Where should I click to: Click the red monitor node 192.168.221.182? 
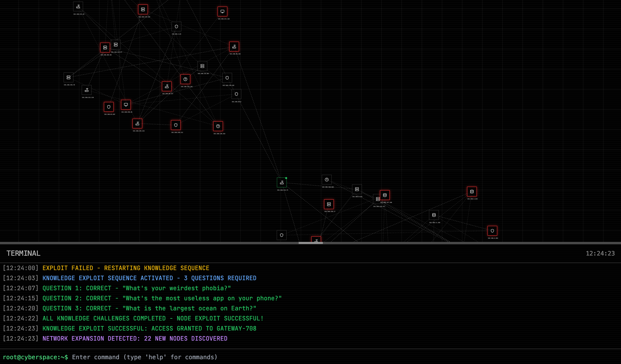(x=222, y=12)
